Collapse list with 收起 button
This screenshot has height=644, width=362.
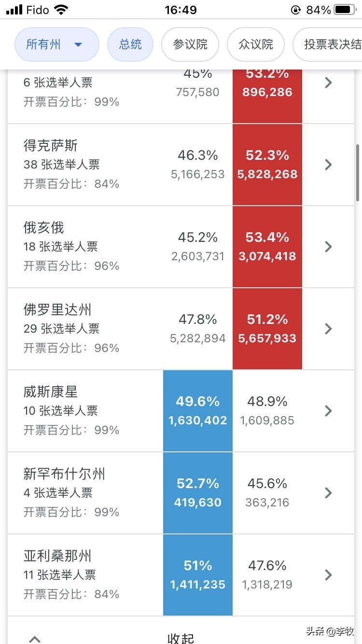(181, 637)
